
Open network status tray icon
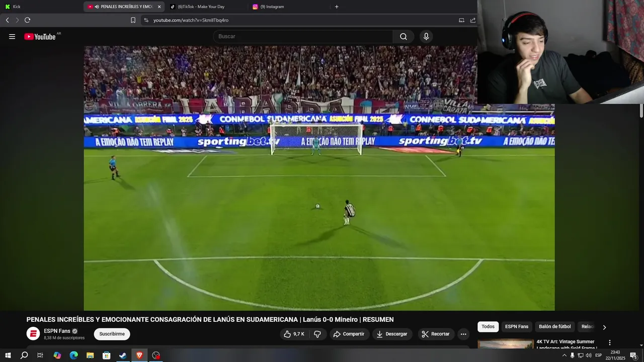click(581, 355)
